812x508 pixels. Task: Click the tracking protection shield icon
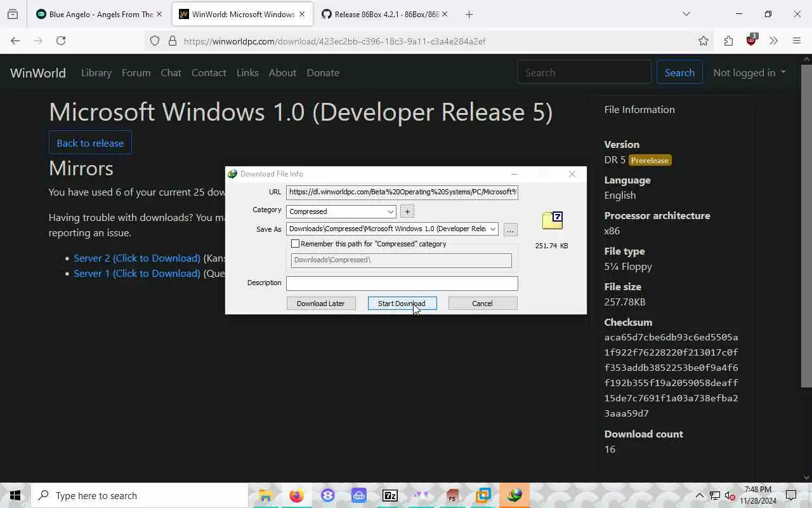point(155,41)
